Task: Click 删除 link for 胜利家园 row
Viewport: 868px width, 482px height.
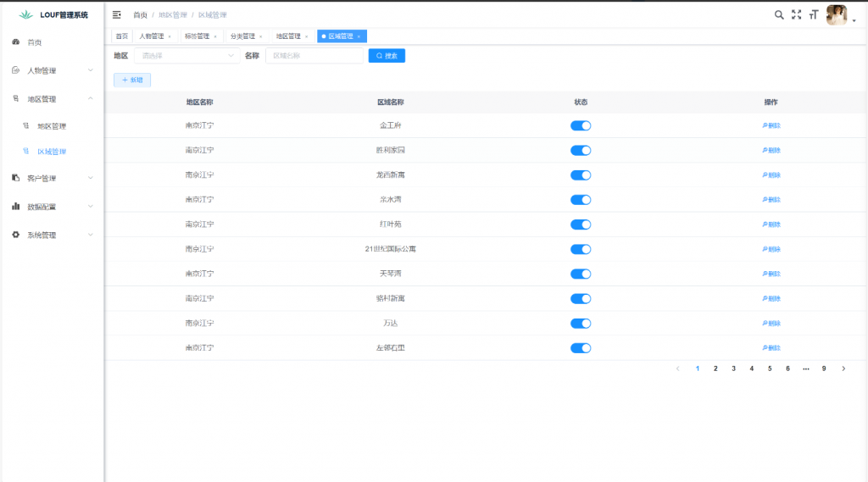Action: tap(771, 151)
